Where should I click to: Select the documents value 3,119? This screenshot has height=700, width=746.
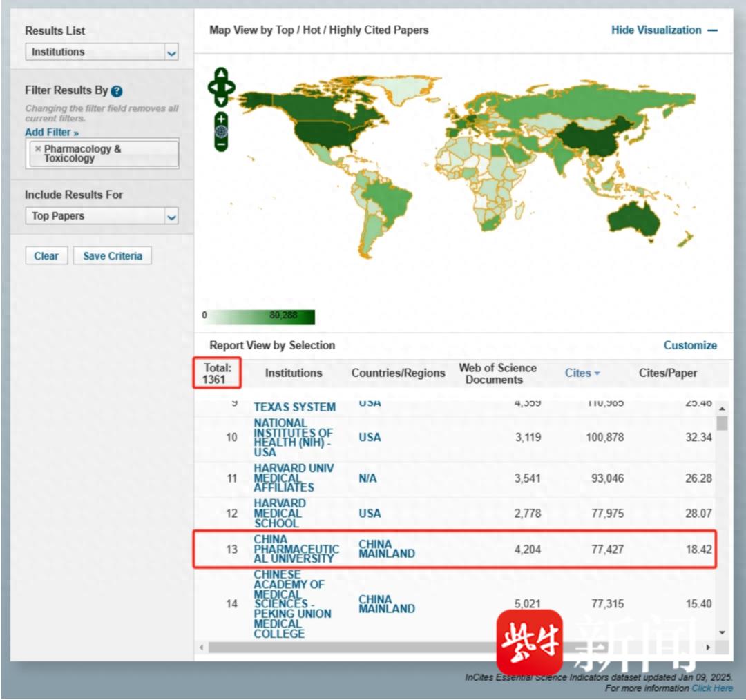click(528, 438)
